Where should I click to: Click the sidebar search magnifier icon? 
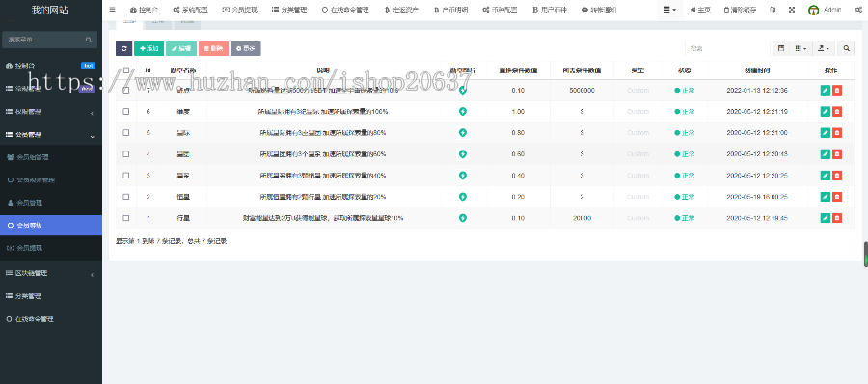pos(88,40)
